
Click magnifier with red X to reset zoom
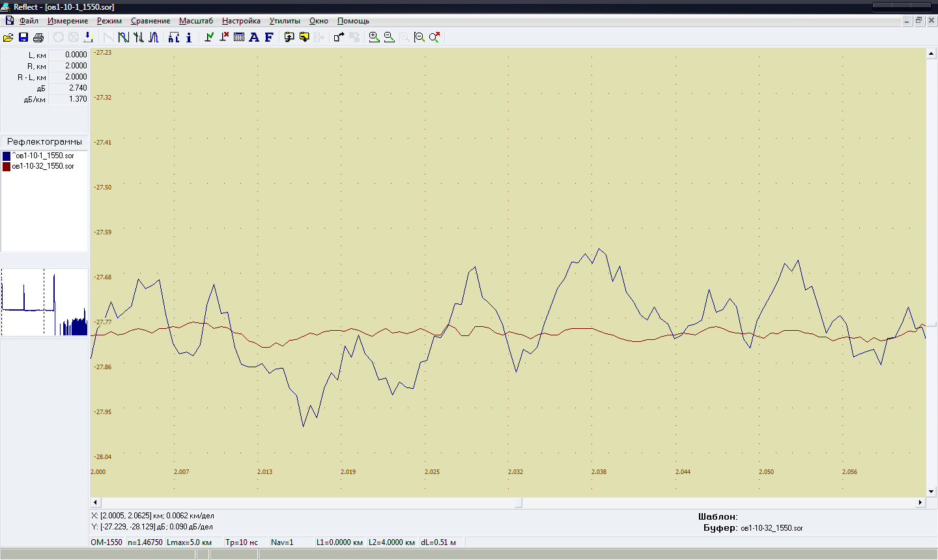(434, 38)
